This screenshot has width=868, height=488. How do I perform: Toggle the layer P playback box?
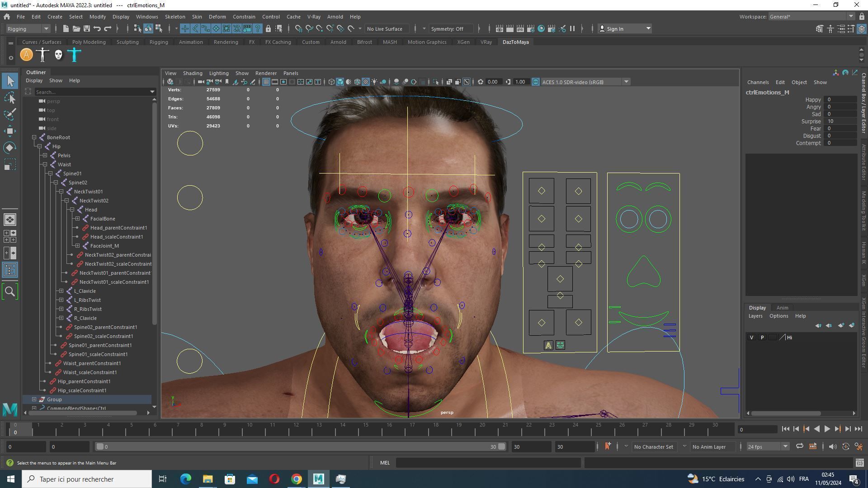(762, 338)
